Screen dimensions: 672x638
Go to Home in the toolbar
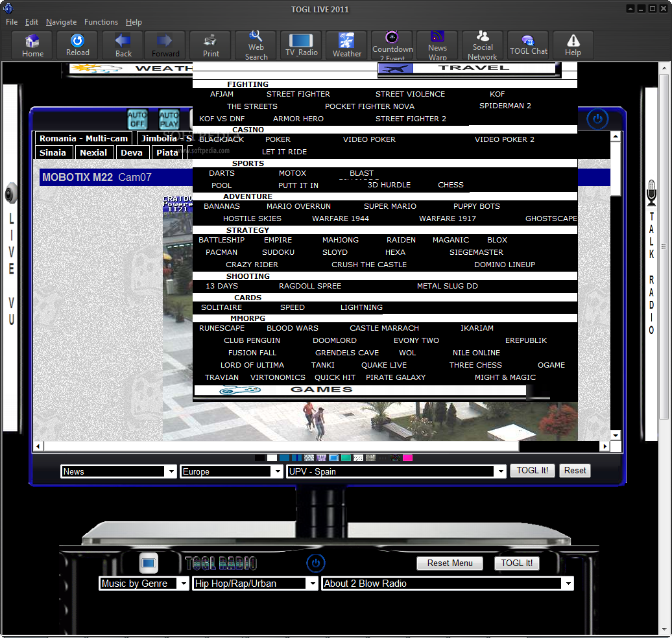coord(32,45)
